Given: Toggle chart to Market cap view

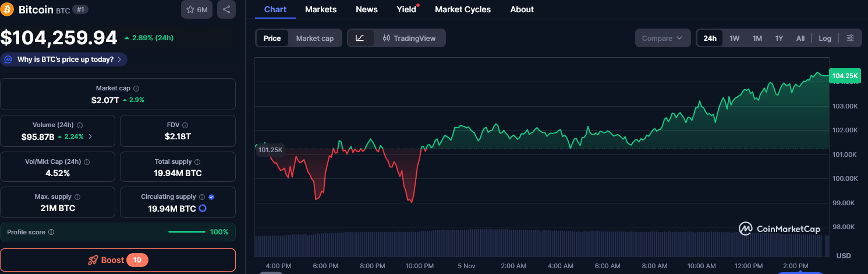Looking at the screenshot, I should 314,38.
